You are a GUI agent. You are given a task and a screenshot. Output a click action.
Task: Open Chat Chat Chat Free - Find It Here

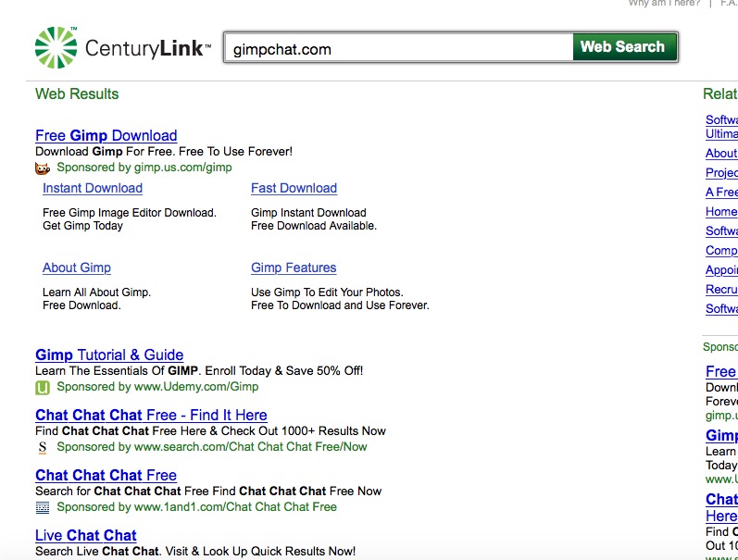point(151,415)
